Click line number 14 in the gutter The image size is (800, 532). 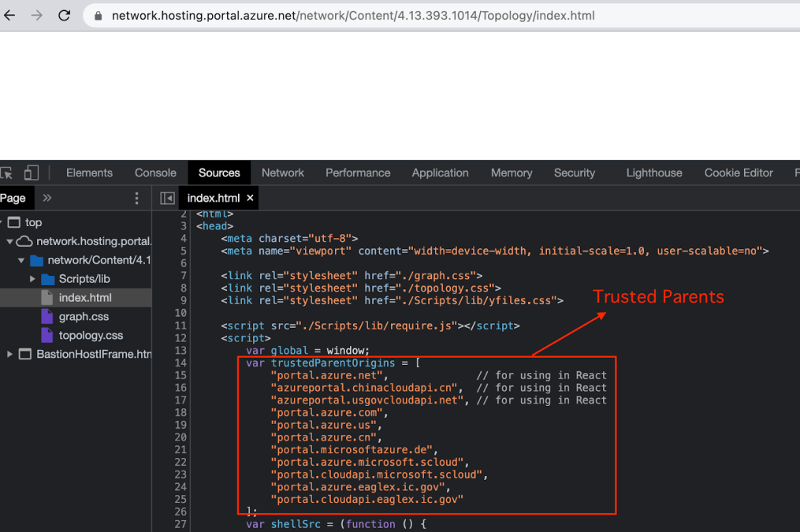180,363
